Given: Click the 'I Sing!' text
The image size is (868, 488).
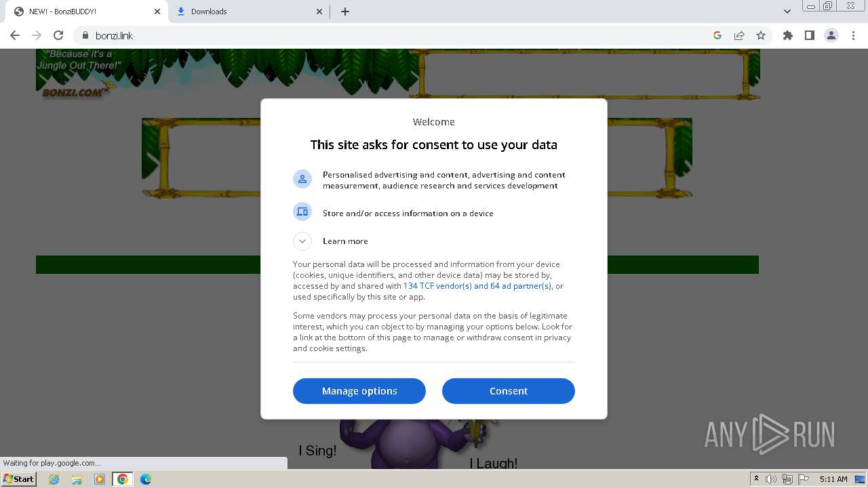Looking at the screenshot, I should point(317,451).
